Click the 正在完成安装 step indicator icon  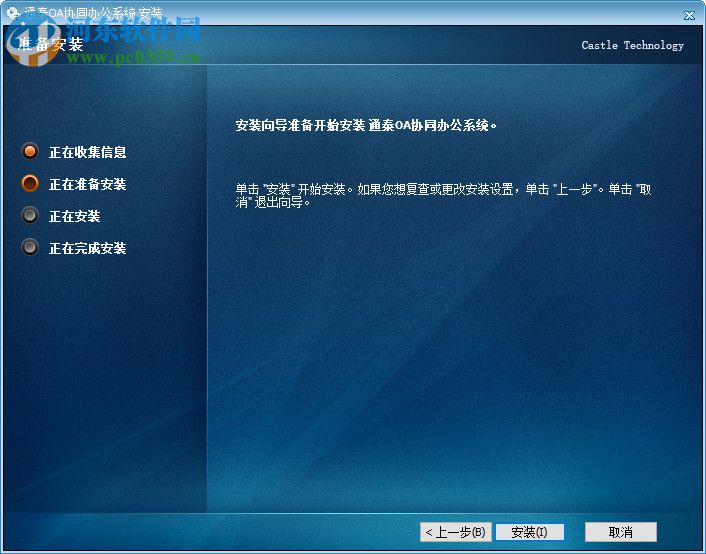[30, 247]
